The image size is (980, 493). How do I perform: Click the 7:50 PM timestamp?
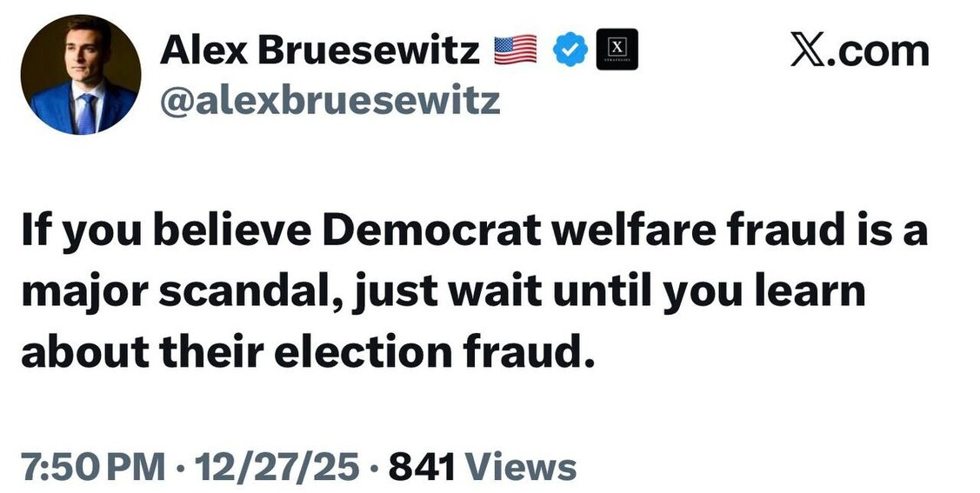(x=93, y=468)
